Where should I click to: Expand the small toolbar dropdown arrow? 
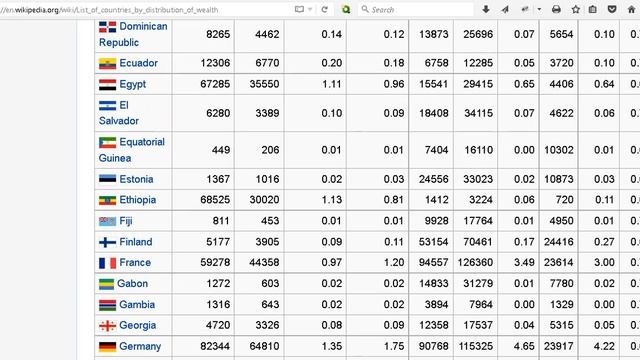tap(539, 9)
